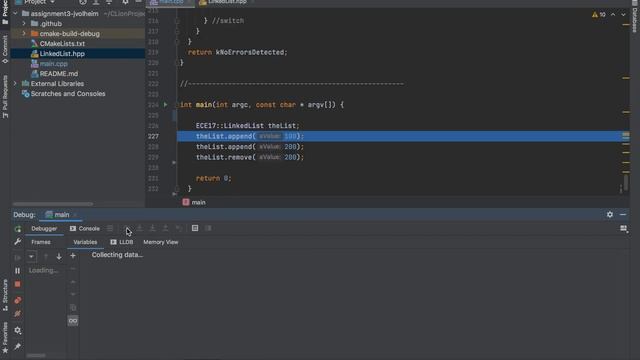Click the Rerun debug session icon
The height and width of the screenshot is (360, 640).
18,229
